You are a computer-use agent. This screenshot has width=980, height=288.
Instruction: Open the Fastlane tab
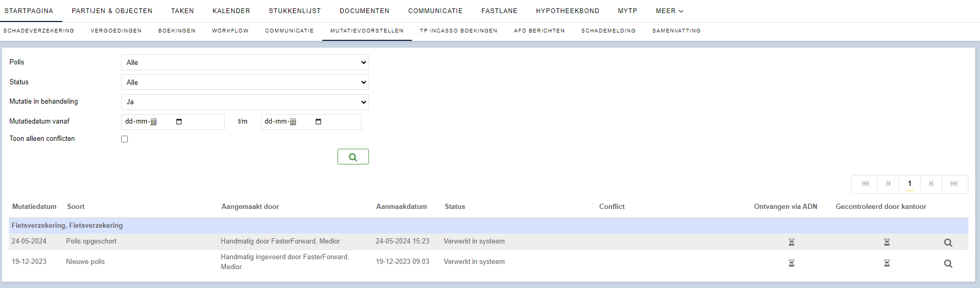[x=499, y=11]
